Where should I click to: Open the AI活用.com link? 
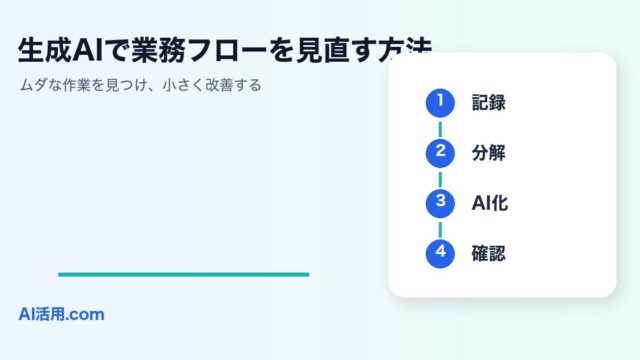click(62, 314)
